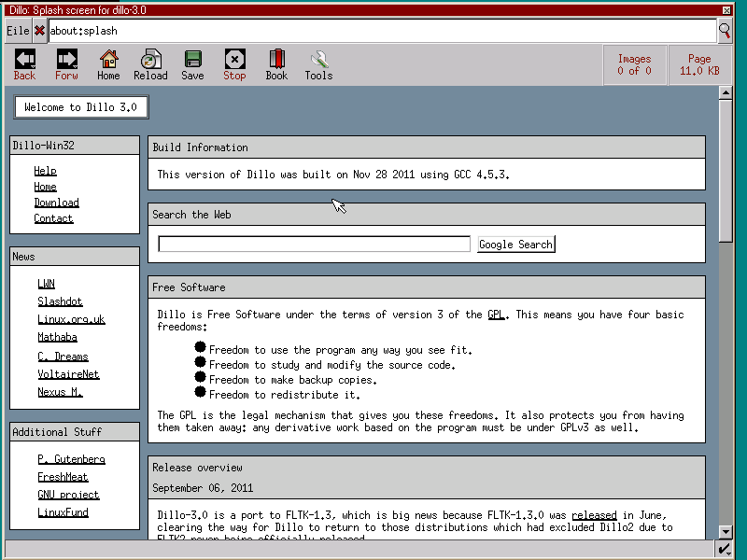This screenshot has height=560, width=747.
Task: Follow the GPL link in Free Software
Action: coord(496,315)
